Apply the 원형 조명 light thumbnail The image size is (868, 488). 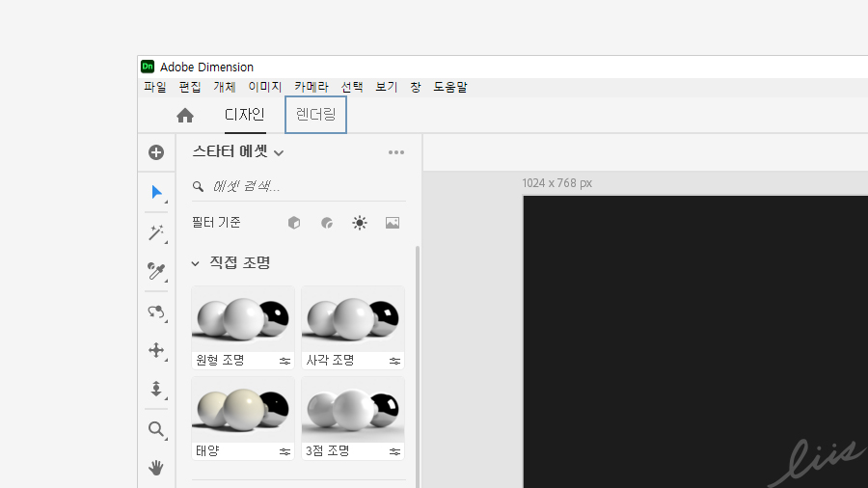click(x=242, y=318)
